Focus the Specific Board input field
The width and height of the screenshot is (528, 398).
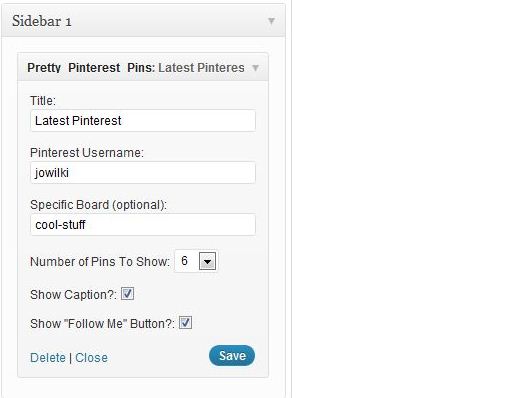(143, 225)
